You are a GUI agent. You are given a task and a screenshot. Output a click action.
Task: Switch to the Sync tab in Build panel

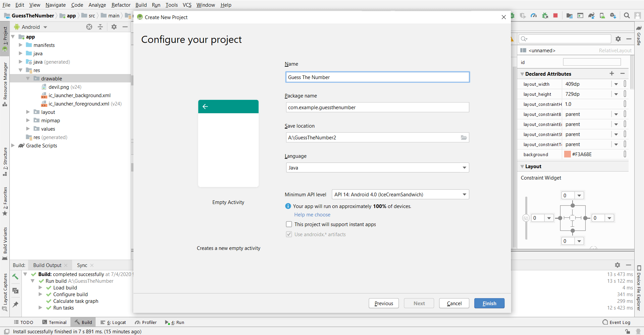82,265
